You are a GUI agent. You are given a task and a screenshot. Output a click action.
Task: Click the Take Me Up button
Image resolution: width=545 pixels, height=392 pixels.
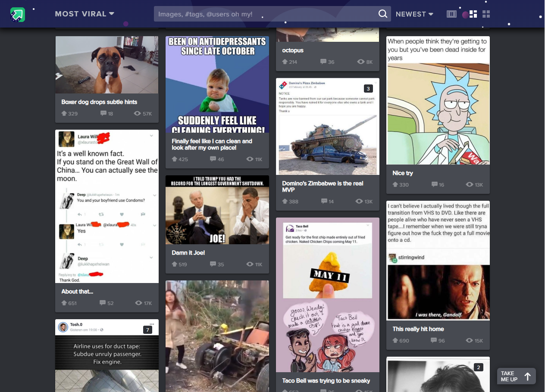pos(516,376)
